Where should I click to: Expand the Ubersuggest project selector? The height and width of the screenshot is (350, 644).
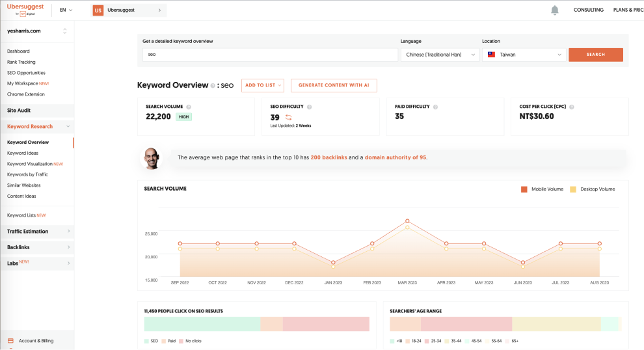click(x=129, y=10)
